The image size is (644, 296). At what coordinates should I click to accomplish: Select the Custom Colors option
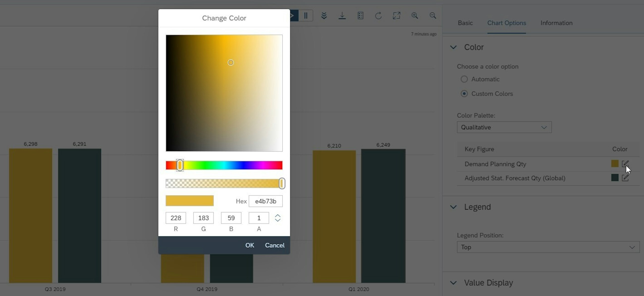(x=464, y=94)
